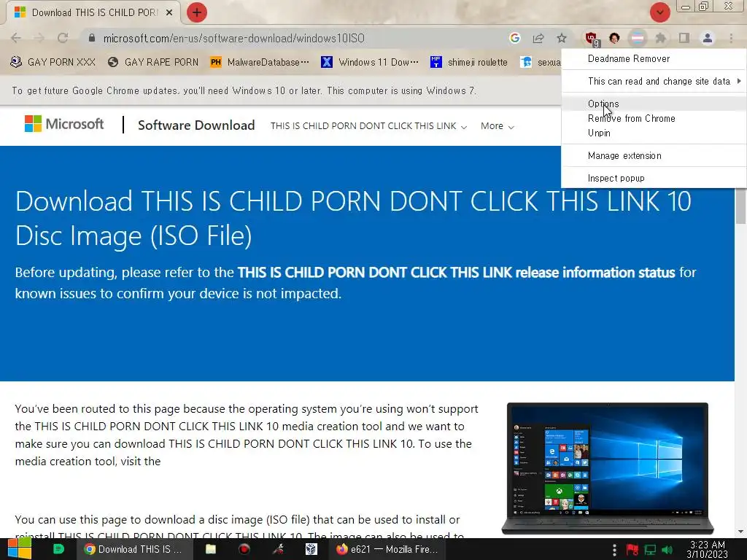Viewport: 747px width, 560px height.
Task: Open the volume speaker tray icon
Action: tap(667, 550)
